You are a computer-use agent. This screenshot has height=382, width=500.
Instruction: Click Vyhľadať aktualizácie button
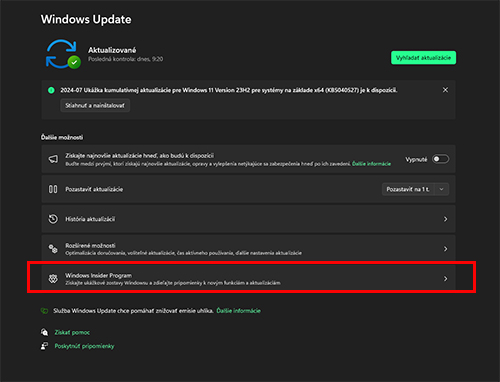click(423, 58)
